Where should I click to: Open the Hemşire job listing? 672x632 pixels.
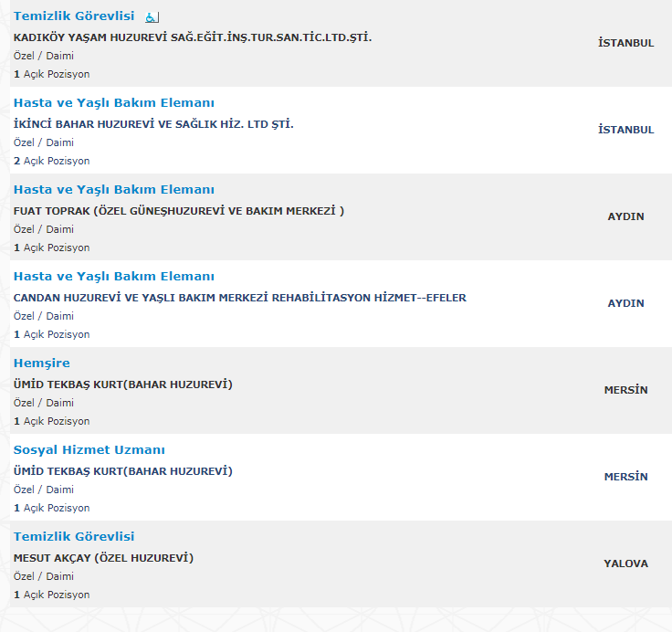pos(42,363)
